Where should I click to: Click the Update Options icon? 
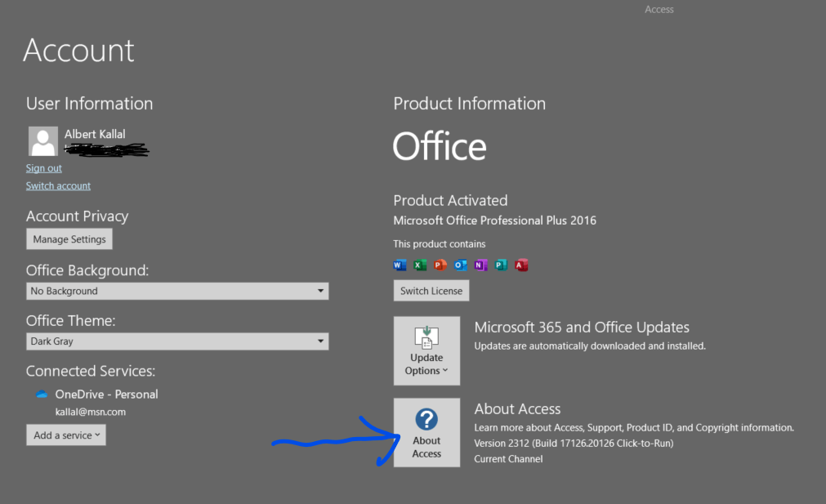click(426, 338)
